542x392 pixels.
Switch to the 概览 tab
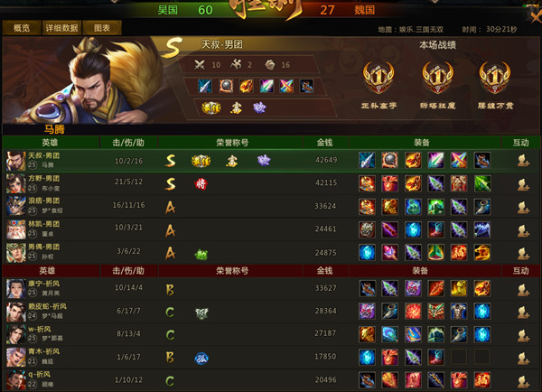(22, 28)
